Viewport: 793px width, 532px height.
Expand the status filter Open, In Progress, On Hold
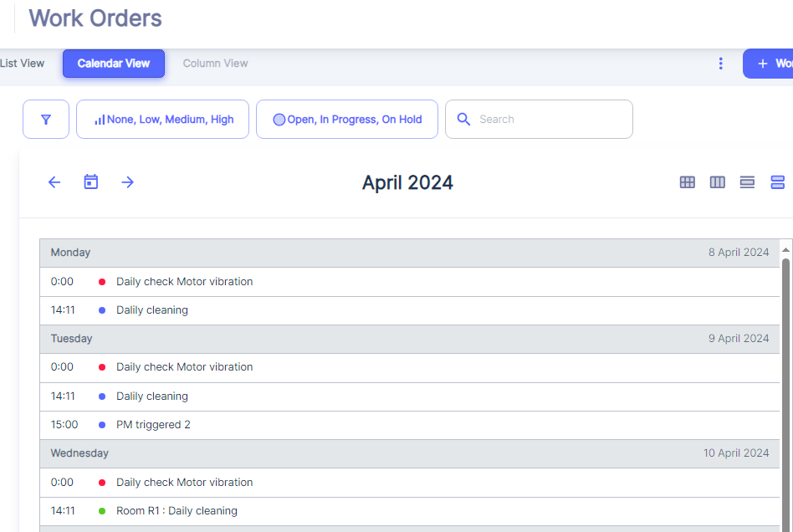tap(347, 120)
